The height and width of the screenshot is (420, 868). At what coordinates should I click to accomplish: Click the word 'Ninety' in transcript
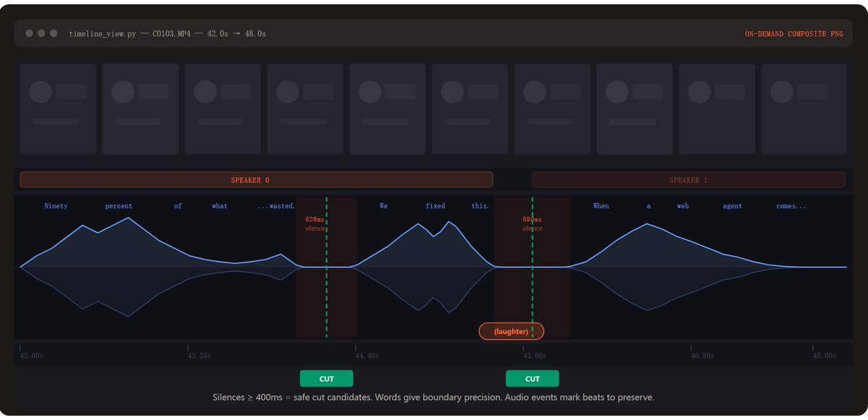click(56, 206)
